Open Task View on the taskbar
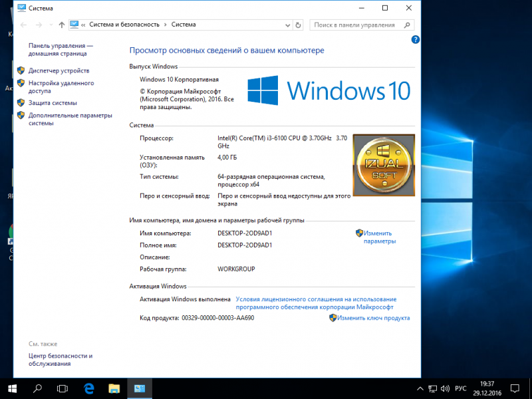 [x=63, y=388]
